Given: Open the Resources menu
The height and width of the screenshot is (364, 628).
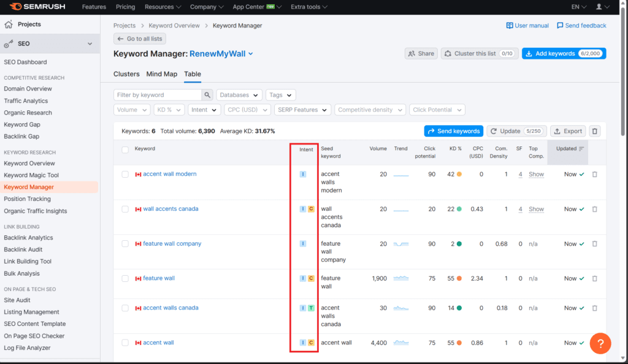Looking at the screenshot, I should pos(163,7).
